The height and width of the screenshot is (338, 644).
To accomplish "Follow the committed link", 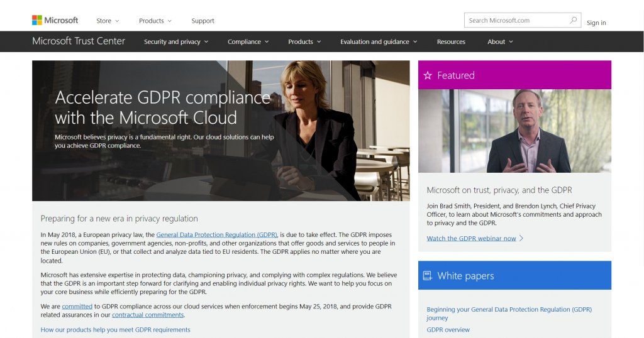I will pyautogui.click(x=77, y=307).
